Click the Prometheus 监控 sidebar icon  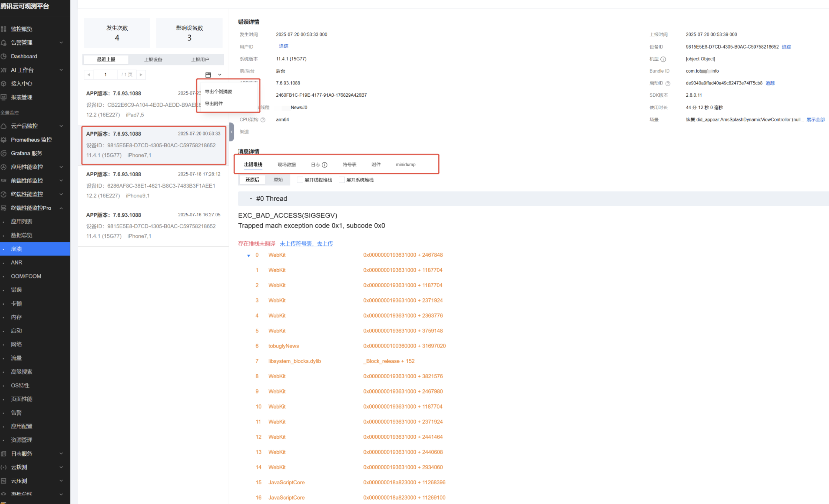pyautogui.click(x=4, y=140)
